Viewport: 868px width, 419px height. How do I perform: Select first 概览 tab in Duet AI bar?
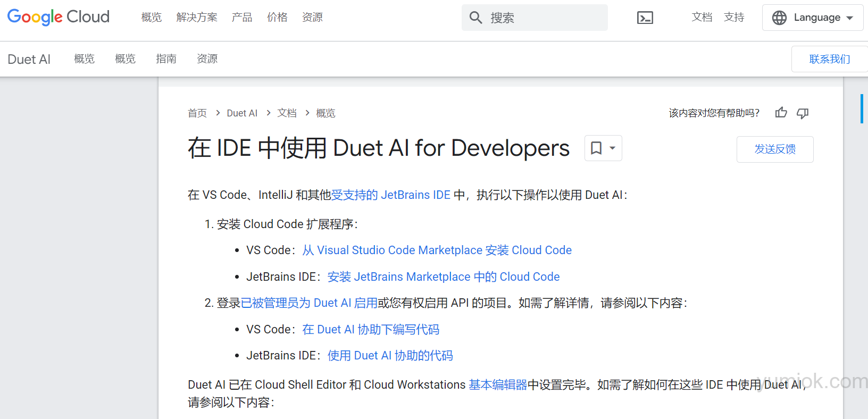coord(85,58)
